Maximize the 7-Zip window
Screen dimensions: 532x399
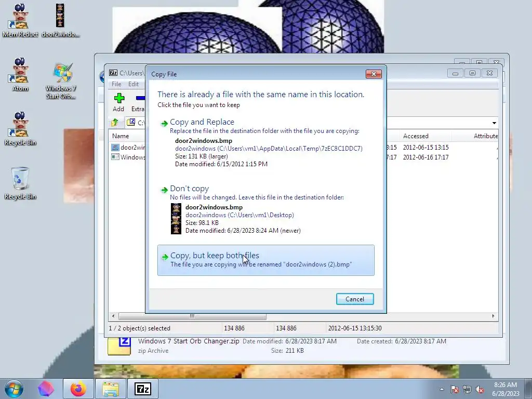(472, 73)
